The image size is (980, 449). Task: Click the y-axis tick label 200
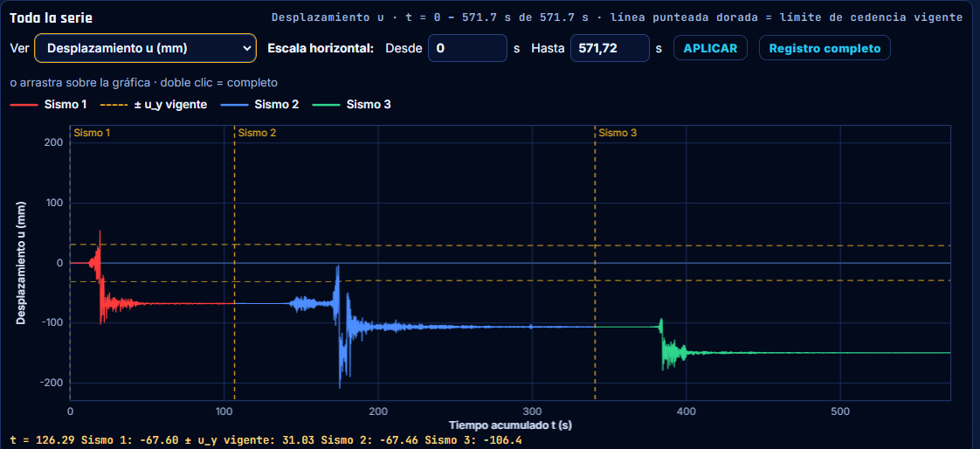click(54, 143)
